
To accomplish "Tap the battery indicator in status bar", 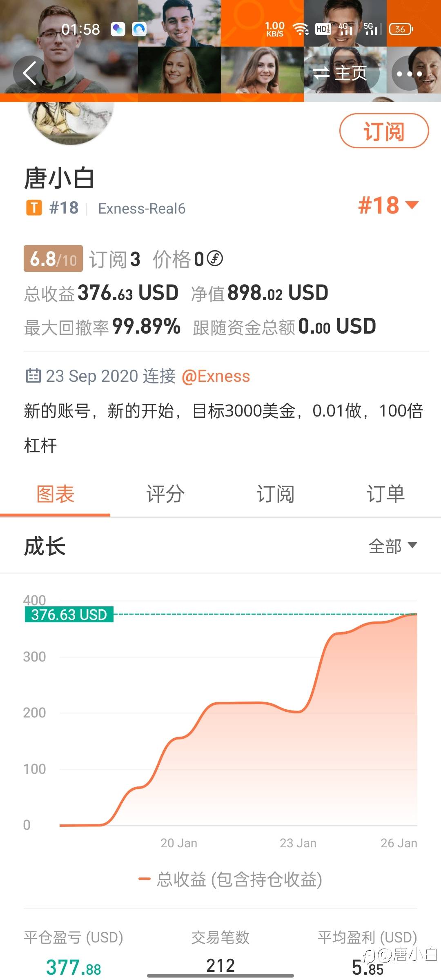I will click(x=401, y=29).
